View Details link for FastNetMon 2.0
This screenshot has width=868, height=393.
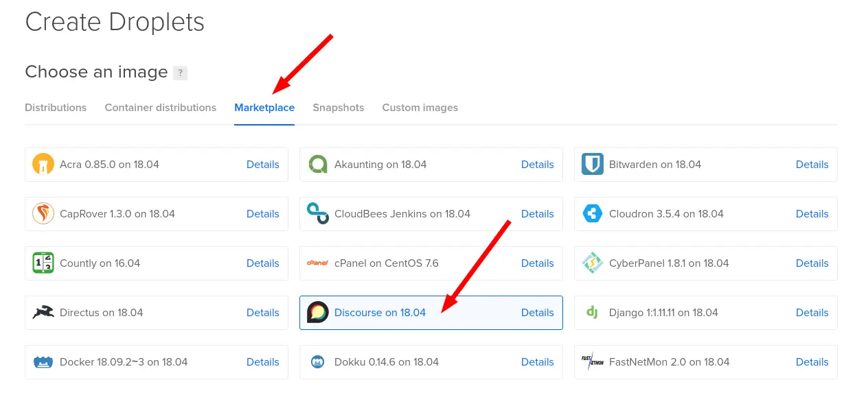click(x=812, y=362)
